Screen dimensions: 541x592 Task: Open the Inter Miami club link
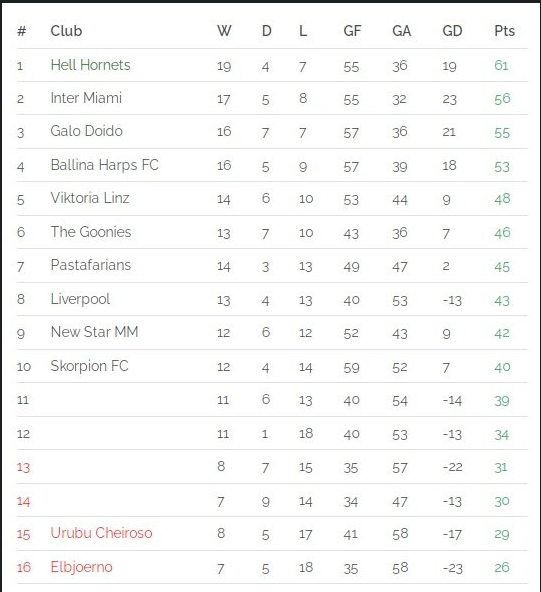(x=86, y=98)
